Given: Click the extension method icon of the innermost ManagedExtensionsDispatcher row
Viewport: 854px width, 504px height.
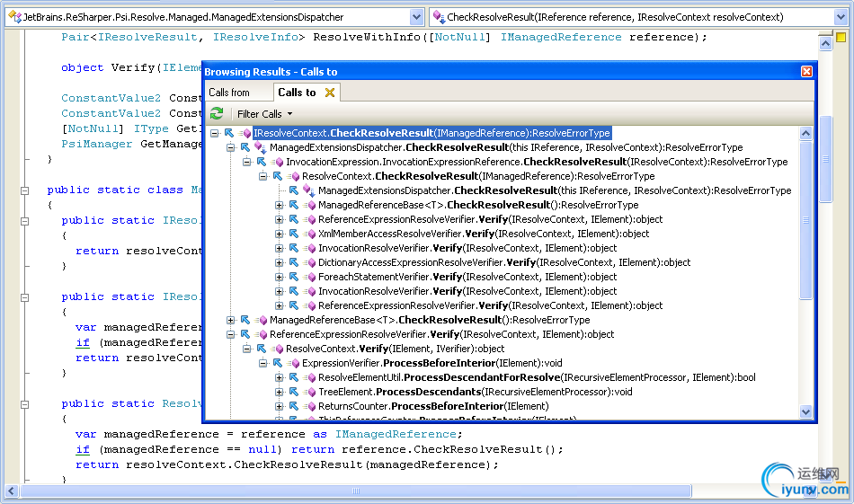Looking at the screenshot, I should (x=309, y=190).
